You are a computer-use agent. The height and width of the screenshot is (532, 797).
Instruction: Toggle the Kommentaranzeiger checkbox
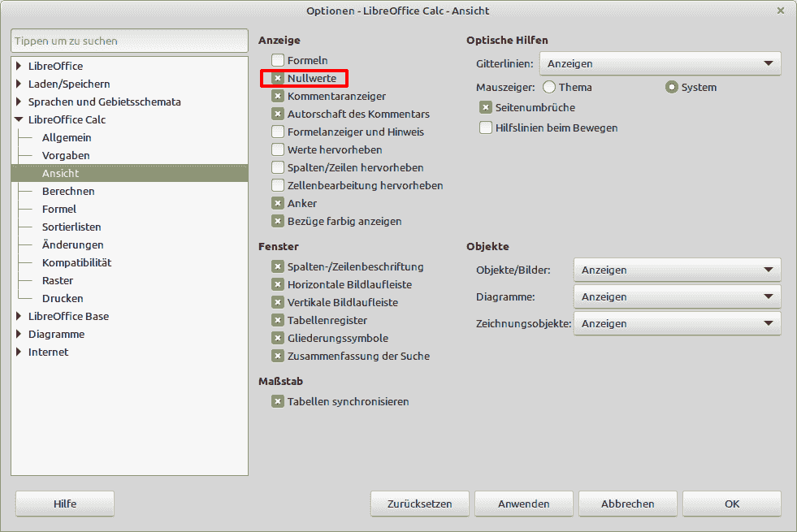click(278, 96)
